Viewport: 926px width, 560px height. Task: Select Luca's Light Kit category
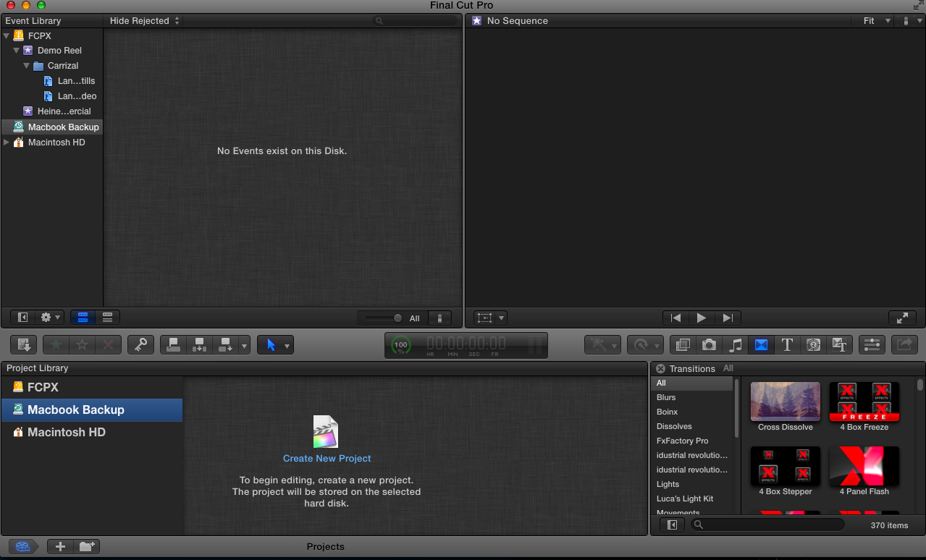click(685, 499)
